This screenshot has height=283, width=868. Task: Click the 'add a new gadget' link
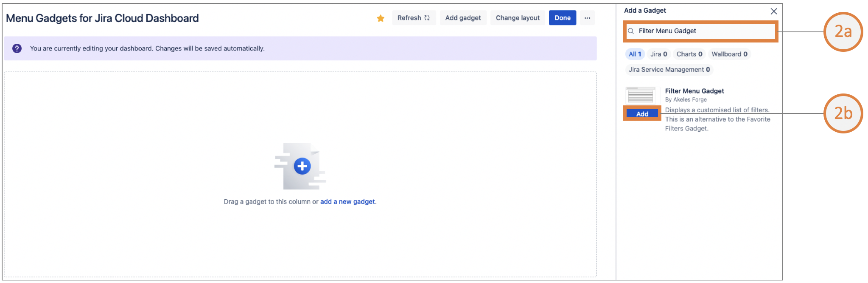[347, 202]
